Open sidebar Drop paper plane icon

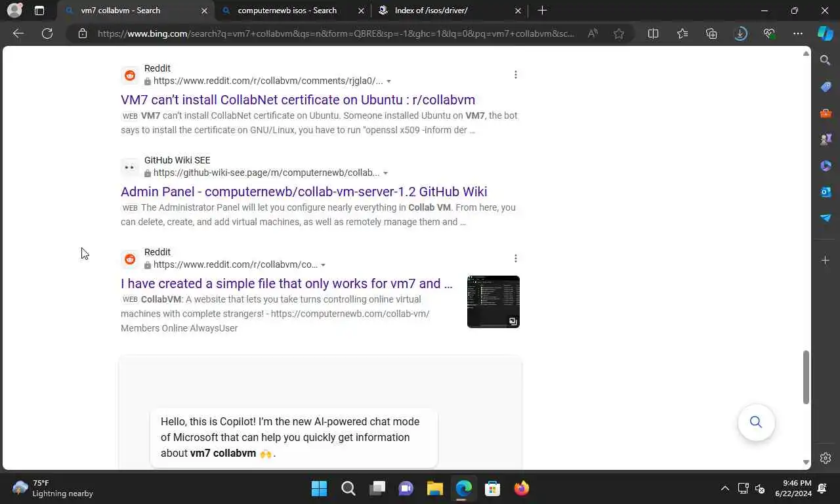[x=826, y=218]
